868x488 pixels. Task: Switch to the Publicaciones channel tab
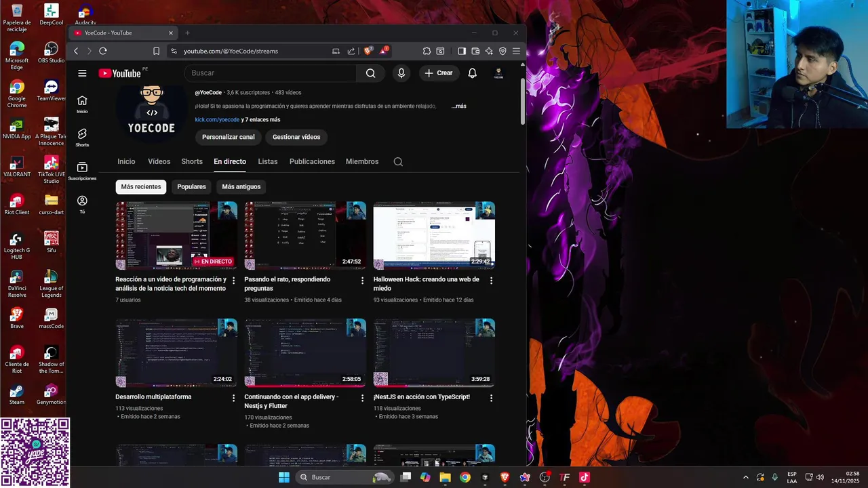312,161
